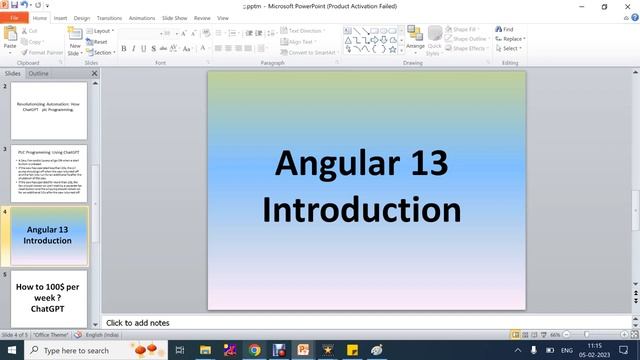This screenshot has width=640, height=360.
Task: Click the Paste clipboard icon
Action: pos(10,33)
